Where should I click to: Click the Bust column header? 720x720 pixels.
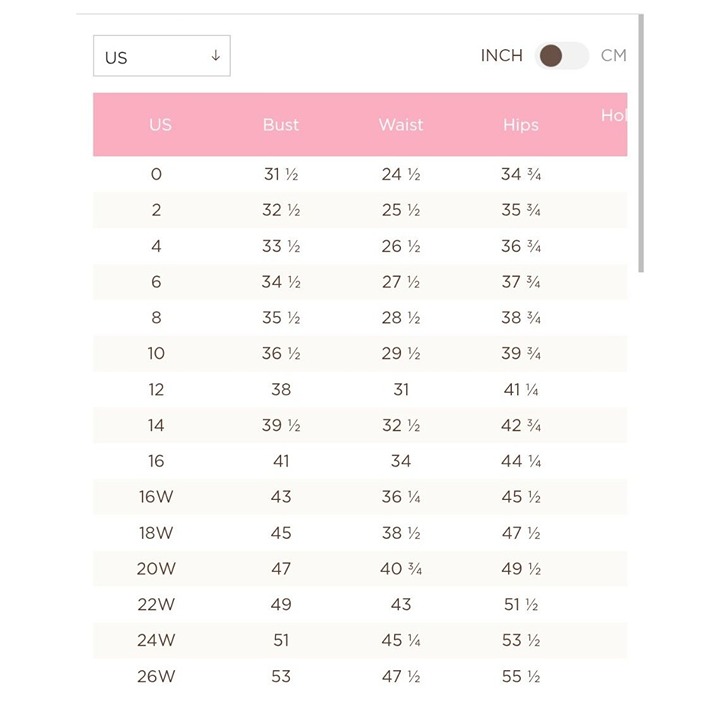[x=281, y=124]
